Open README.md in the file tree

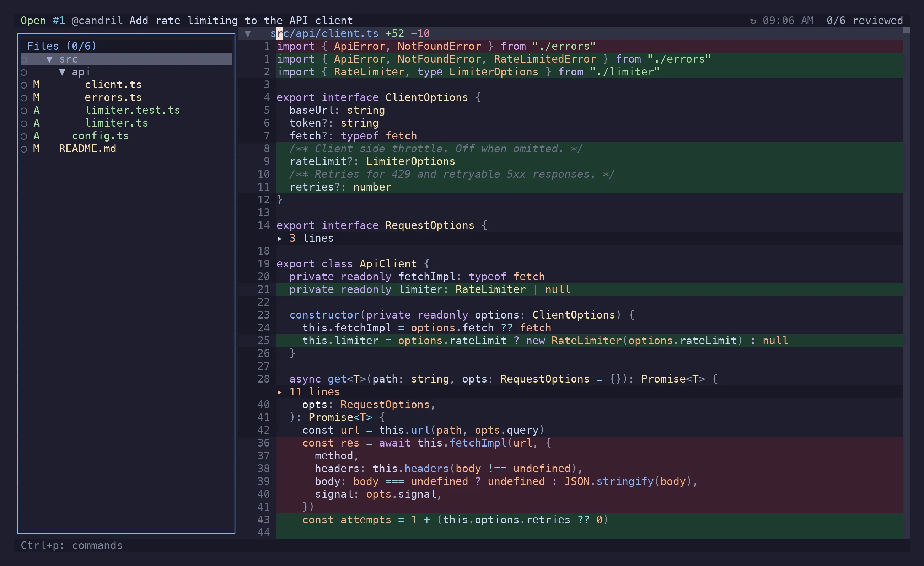click(87, 149)
